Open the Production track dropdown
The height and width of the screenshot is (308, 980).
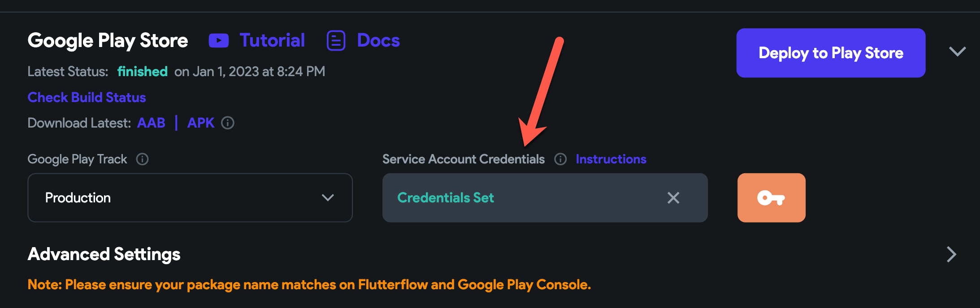click(x=190, y=197)
